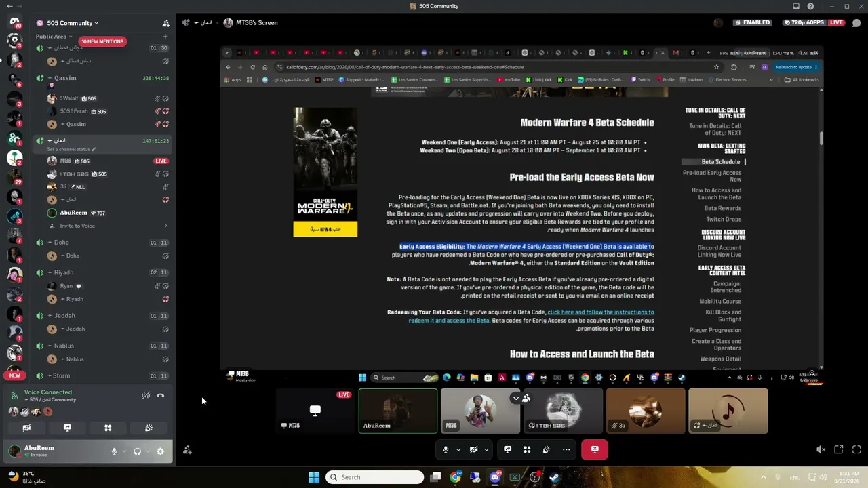Open soundboard in the voice panel
Viewport: 868px width, 488px height.
click(149, 428)
